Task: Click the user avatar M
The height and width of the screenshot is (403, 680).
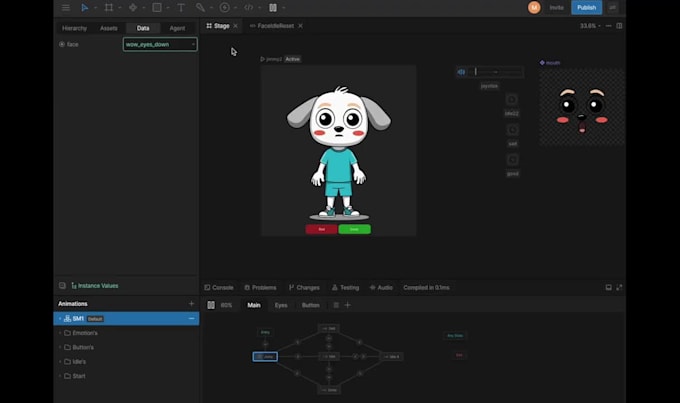Action: pos(534,7)
